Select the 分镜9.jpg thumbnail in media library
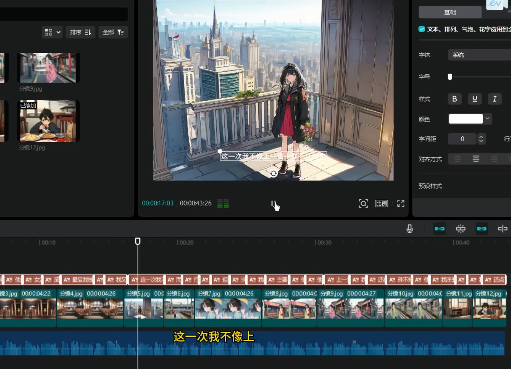This screenshot has height=369, width=511. [x=48, y=68]
